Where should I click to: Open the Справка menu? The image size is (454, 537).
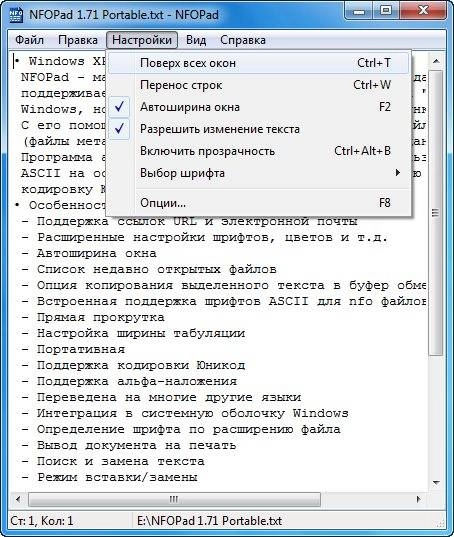click(x=243, y=40)
